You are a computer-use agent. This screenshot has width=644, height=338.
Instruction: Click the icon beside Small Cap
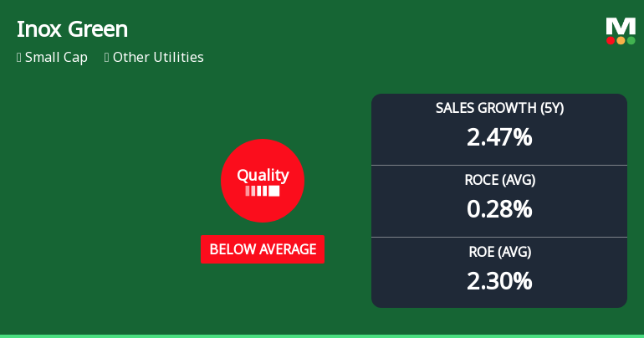(x=19, y=58)
